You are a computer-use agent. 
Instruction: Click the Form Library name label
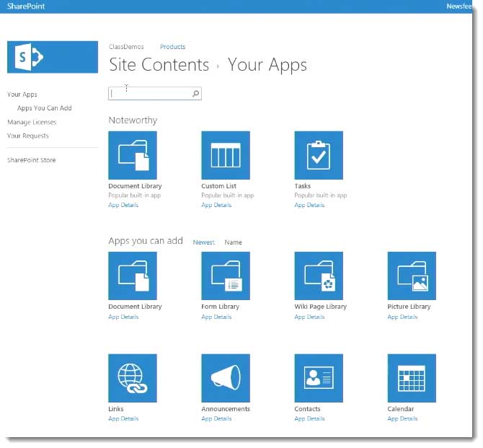click(x=221, y=307)
